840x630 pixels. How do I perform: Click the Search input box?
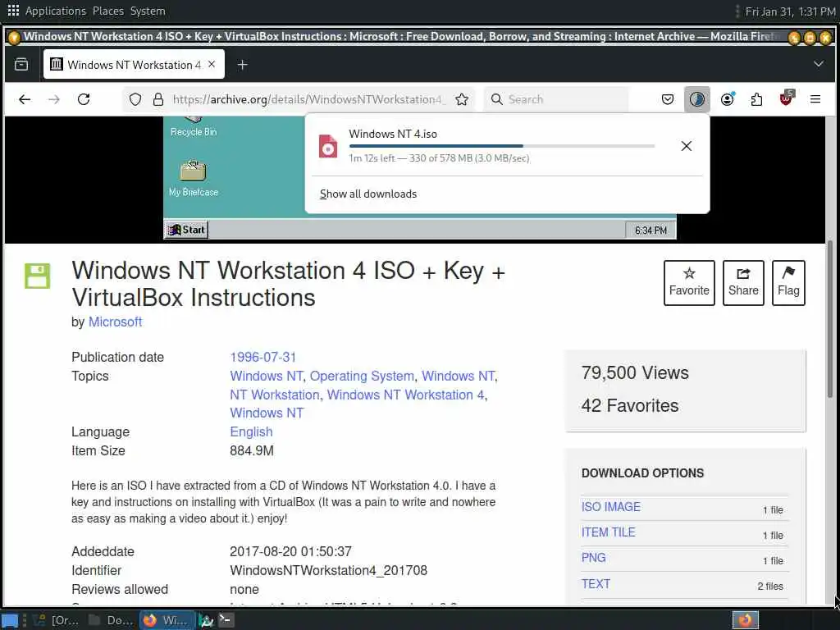pos(557,99)
